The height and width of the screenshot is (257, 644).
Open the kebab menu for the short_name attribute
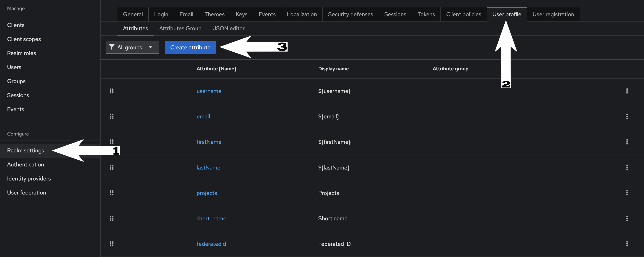coord(627,218)
